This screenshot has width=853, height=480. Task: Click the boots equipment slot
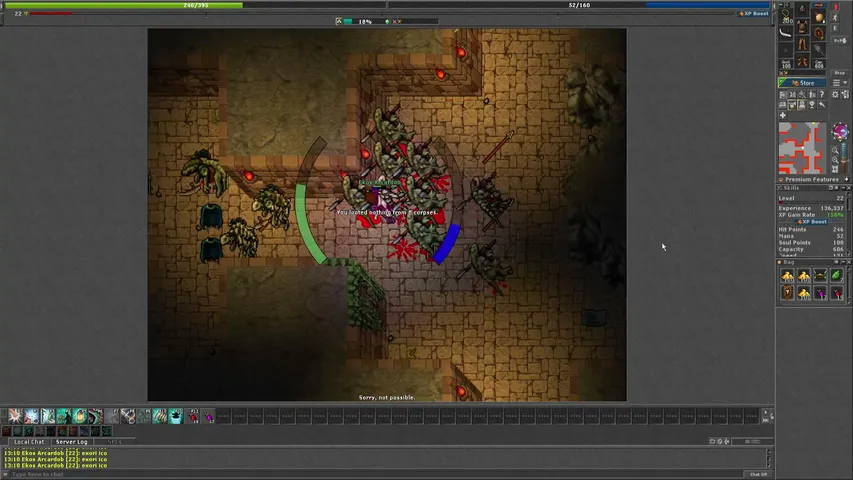pyautogui.click(x=802, y=61)
